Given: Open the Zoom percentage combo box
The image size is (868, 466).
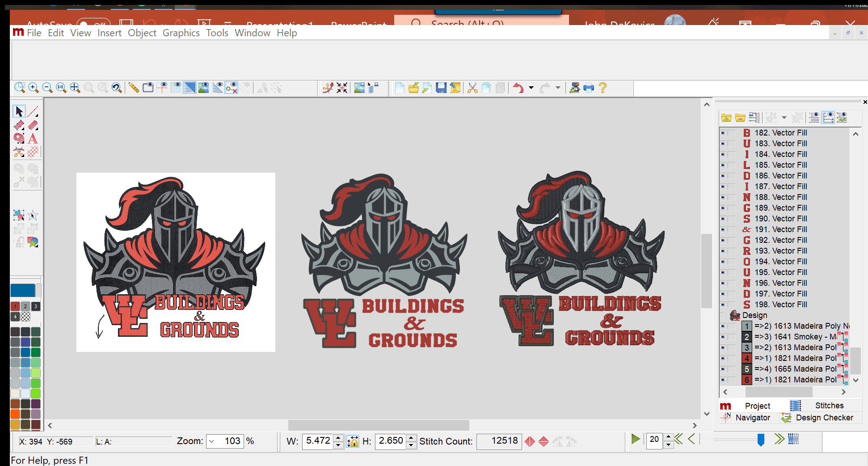Looking at the screenshot, I should coord(212,441).
